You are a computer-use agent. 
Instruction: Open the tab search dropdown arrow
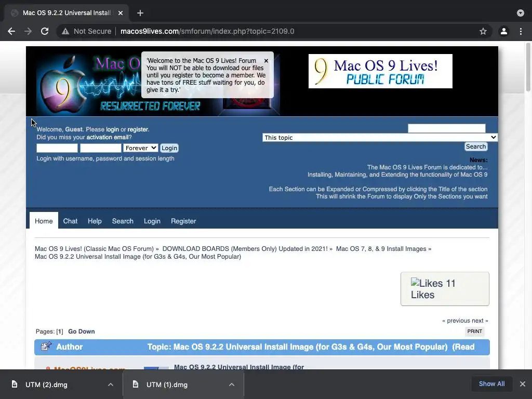(521, 13)
